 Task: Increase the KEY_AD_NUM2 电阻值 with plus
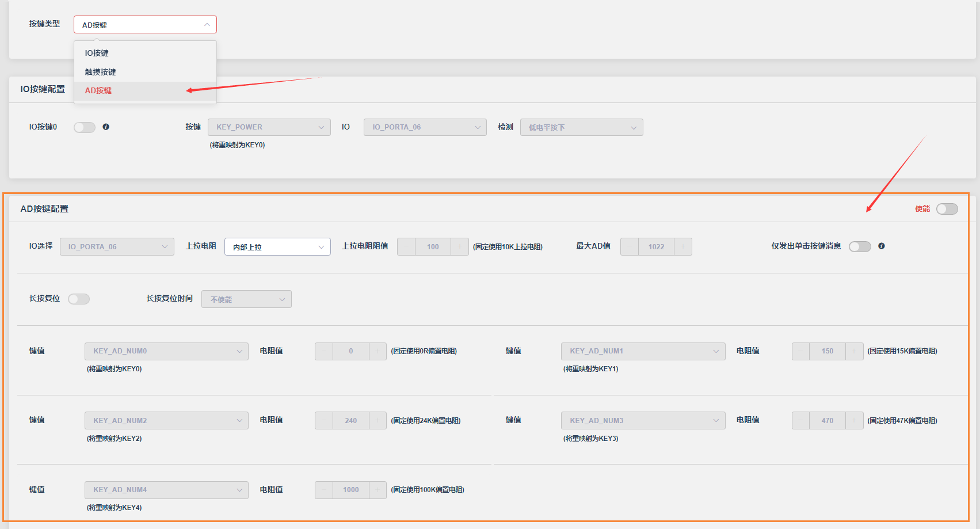pyautogui.click(x=377, y=420)
